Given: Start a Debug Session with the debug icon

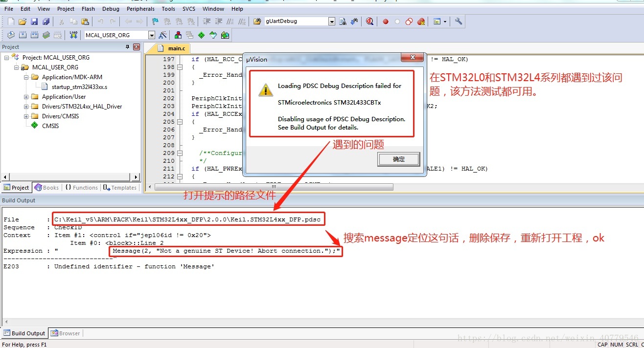Looking at the screenshot, I should pyautogui.click(x=369, y=21).
